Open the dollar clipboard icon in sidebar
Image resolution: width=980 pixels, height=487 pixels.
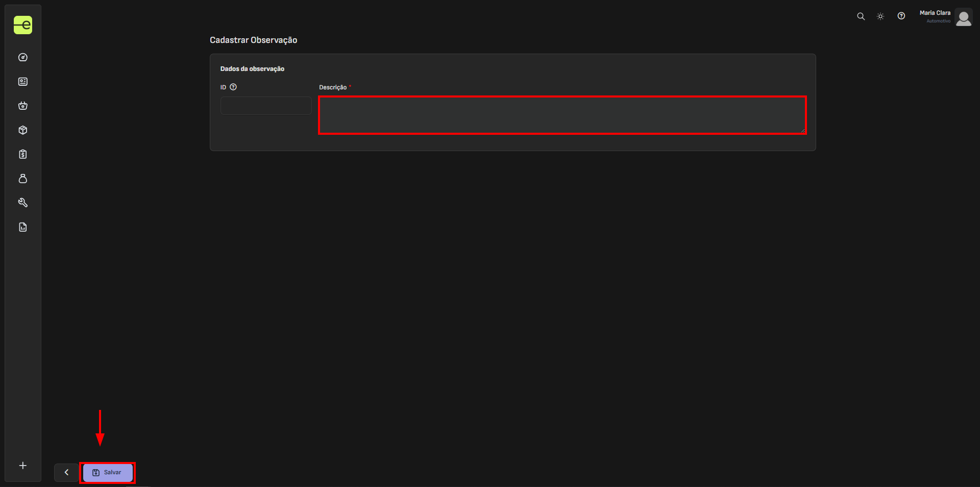[x=23, y=154]
